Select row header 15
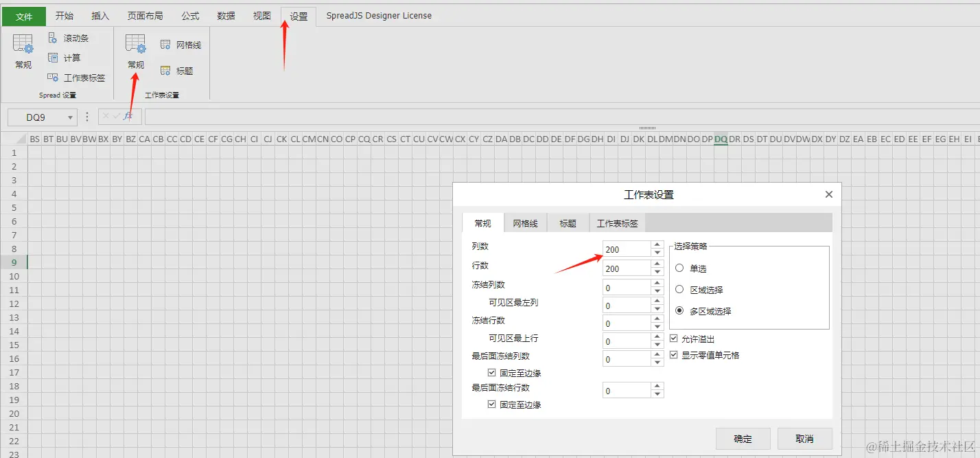The width and height of the screenshot is (980, 458). pos(13,345)
